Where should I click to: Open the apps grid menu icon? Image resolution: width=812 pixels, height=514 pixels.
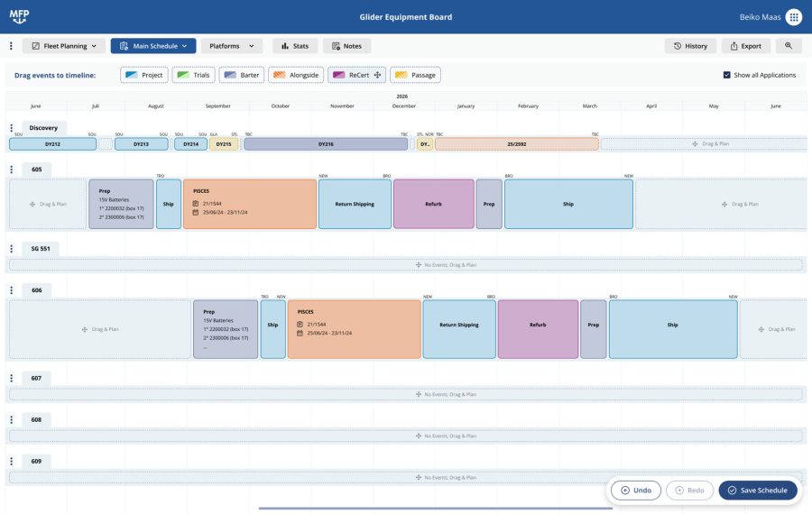pyautogui.click(x=793, y=17)
